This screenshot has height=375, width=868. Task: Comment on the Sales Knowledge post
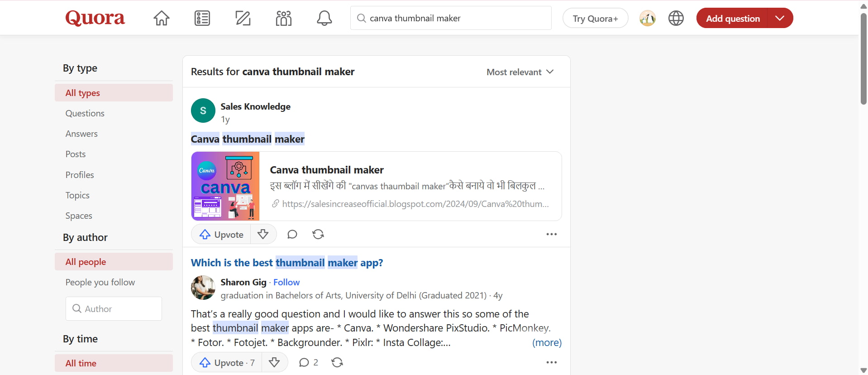[292, 234]
